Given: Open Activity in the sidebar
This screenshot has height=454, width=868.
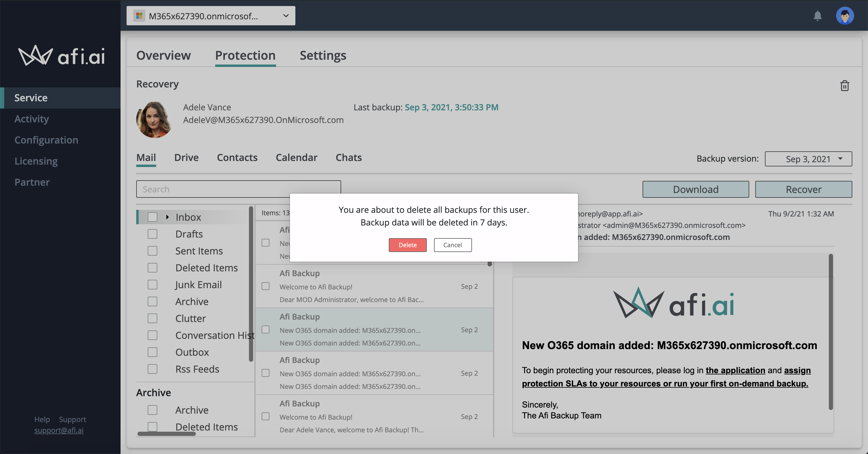Looking at the screenshot, I should (32, 119).
